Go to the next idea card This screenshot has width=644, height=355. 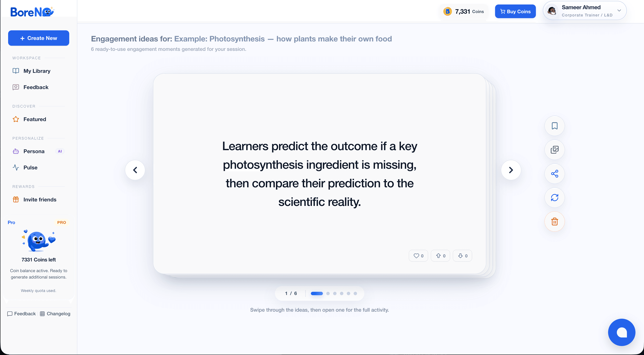pyautogui.click(x=511, y=170)
